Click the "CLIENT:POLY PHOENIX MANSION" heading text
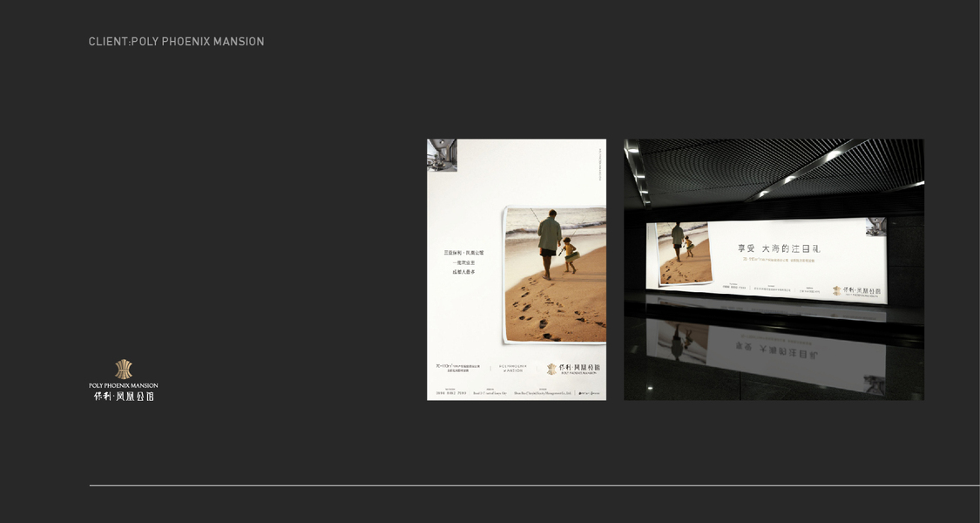 click(176, 41)
